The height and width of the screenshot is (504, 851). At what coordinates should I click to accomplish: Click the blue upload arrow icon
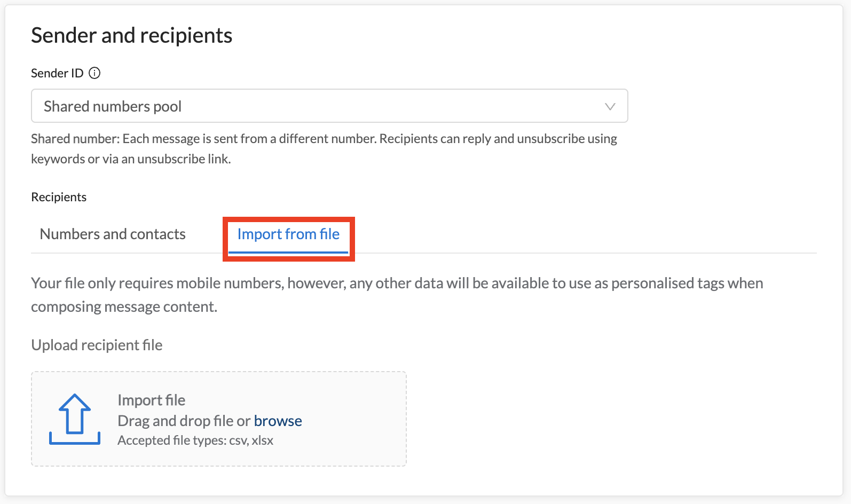[x=75, y=419]
